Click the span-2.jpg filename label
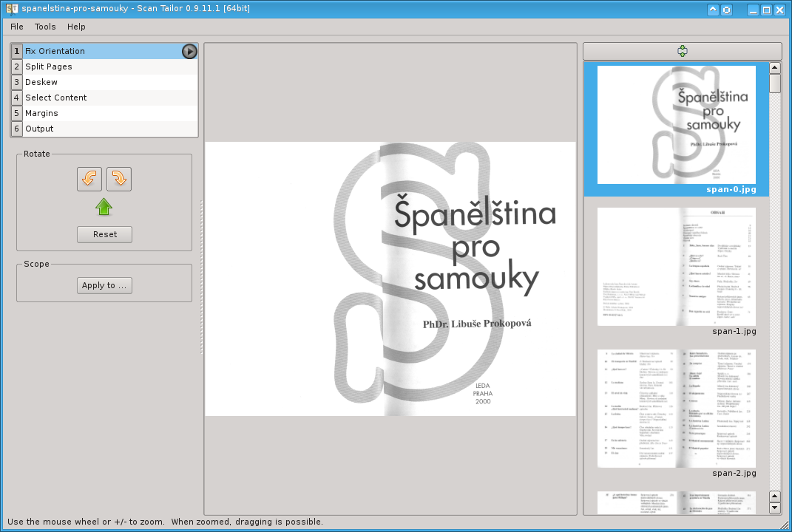 pyautogui.click(x=734, y=474)
